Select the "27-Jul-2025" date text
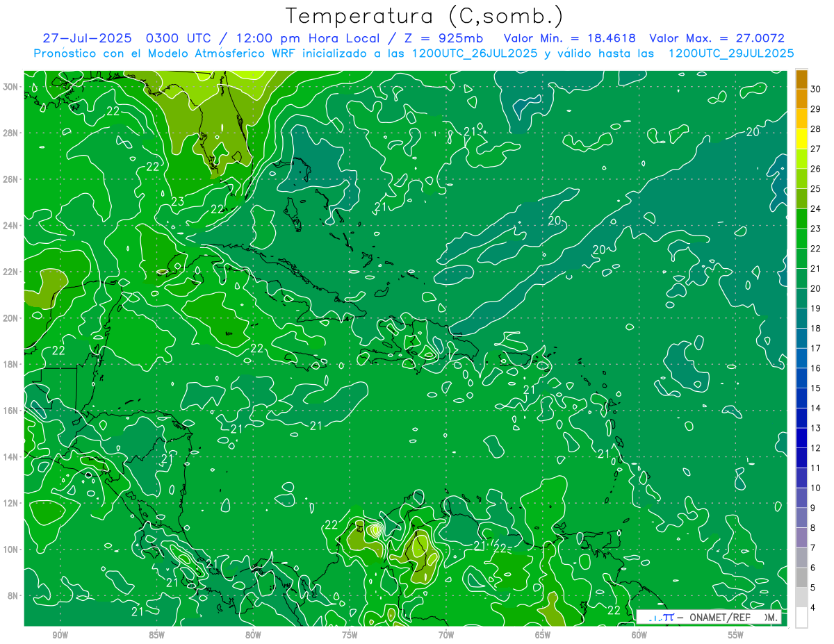 point(88,38)
